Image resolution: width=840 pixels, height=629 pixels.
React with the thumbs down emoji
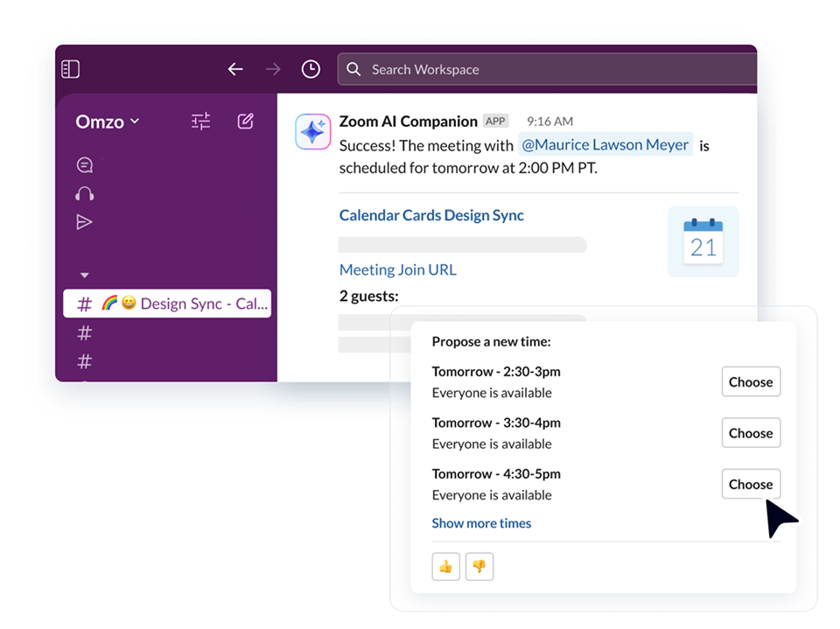tap(479, 566)
